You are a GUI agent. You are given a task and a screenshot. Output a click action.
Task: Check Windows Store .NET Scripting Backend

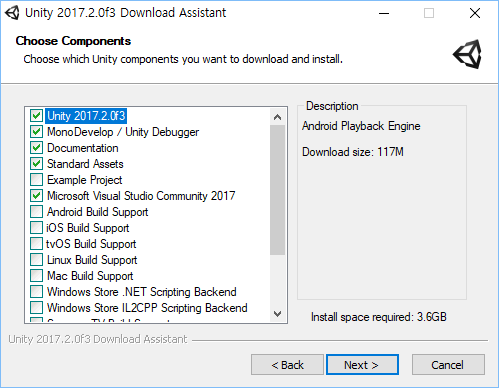pos(36,292)
